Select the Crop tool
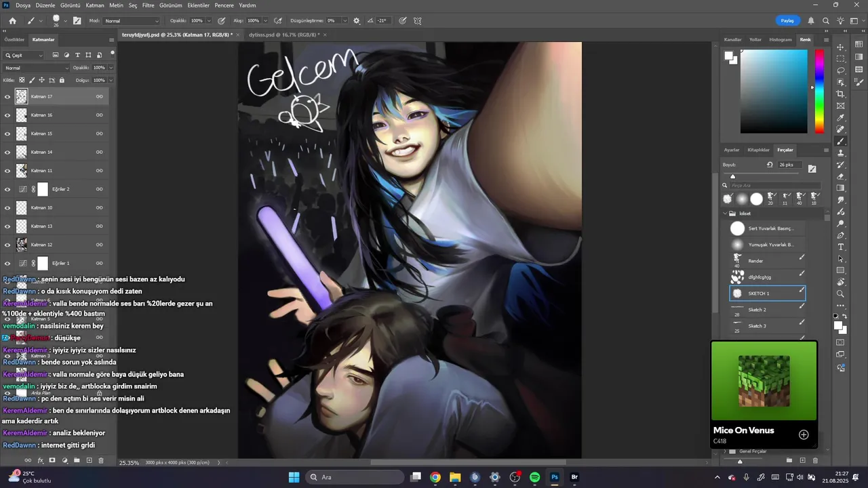The image size is (868, 488). click(841, 94)
